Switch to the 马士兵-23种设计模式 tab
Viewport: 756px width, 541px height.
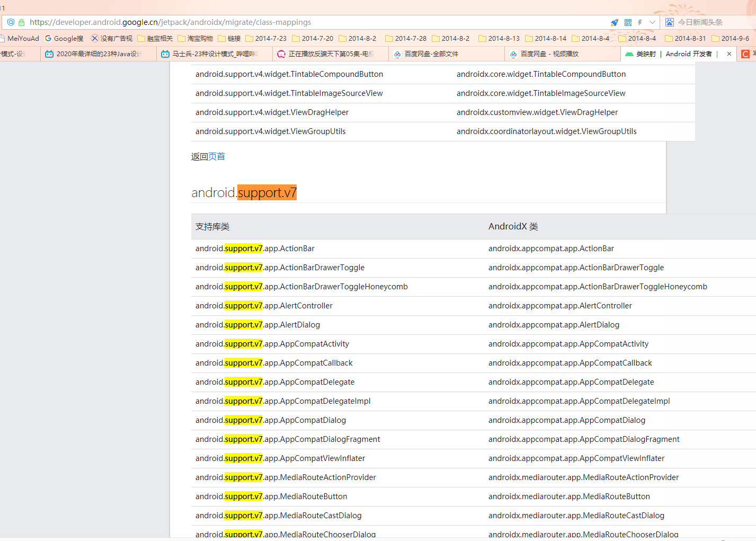(x=215, y=54)
